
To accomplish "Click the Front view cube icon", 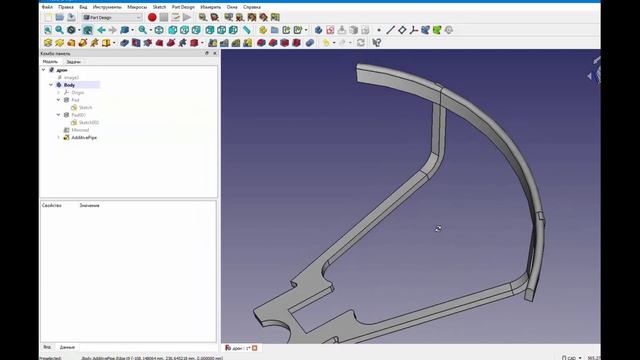I will point(173,30).
